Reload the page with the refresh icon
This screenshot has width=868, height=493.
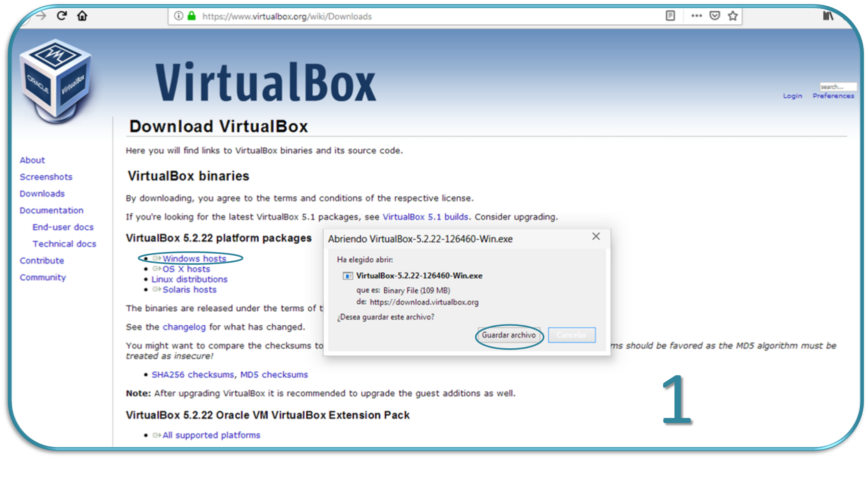click(62, 16)
